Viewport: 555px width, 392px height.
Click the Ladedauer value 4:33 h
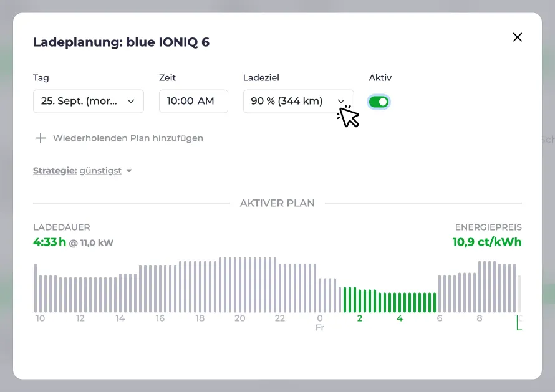49,242
